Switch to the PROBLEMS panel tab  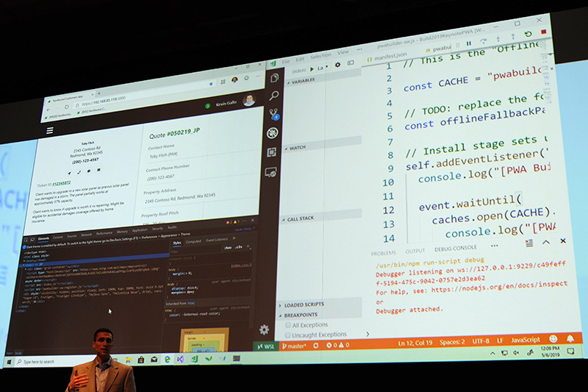coord(383,253)
